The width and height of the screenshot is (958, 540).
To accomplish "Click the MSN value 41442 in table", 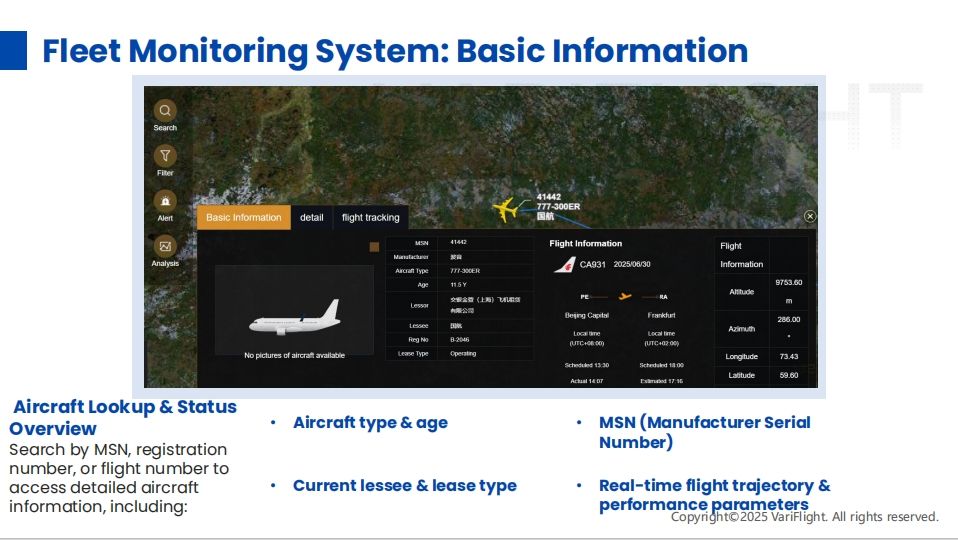I will 458,243.
